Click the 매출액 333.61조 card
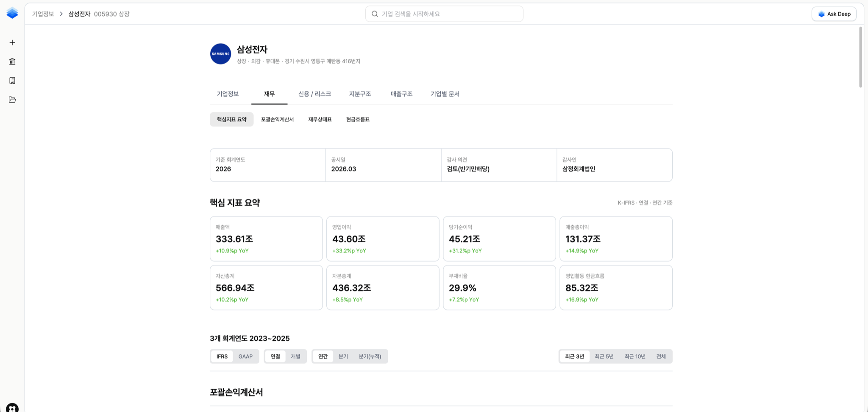The height and width of the screenshot is (412, 868). tap(266, 239)
